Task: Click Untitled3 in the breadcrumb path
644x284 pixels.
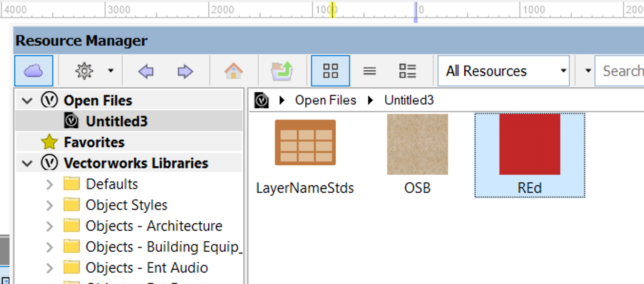Action: click(409, 100)
